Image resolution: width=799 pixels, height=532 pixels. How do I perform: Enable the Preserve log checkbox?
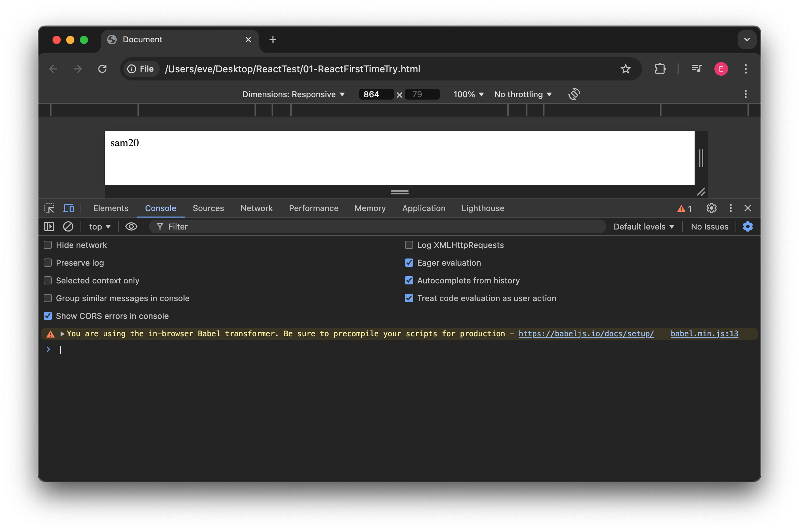tap(47, 263)
